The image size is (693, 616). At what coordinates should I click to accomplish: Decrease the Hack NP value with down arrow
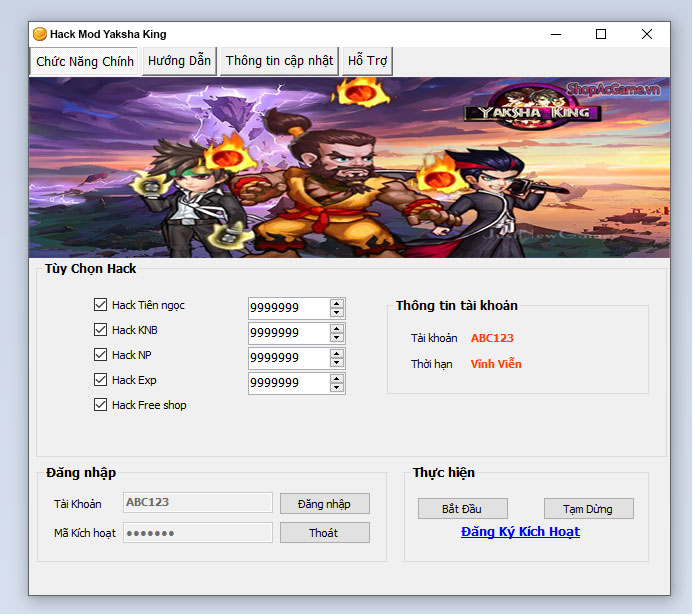pyautogui.click(x=337, y=362)
